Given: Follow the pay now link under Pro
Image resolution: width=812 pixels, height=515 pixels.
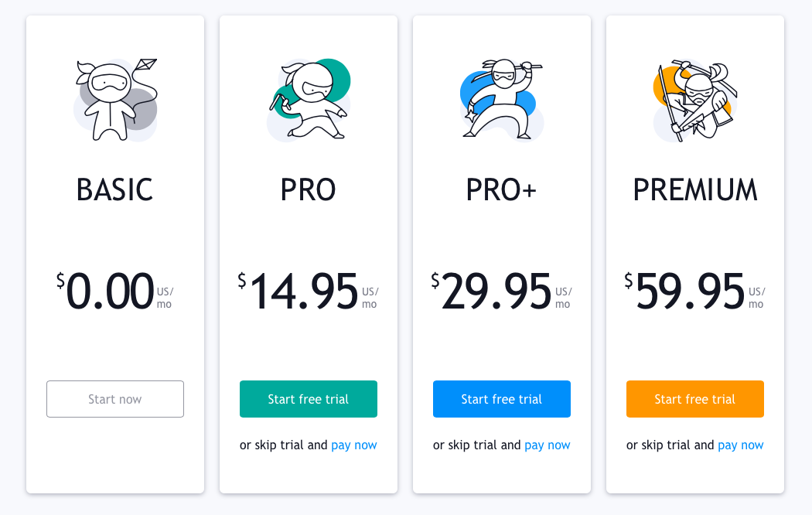Looking at the screenshot, I should pyautogui.click(x=354, y=445).
